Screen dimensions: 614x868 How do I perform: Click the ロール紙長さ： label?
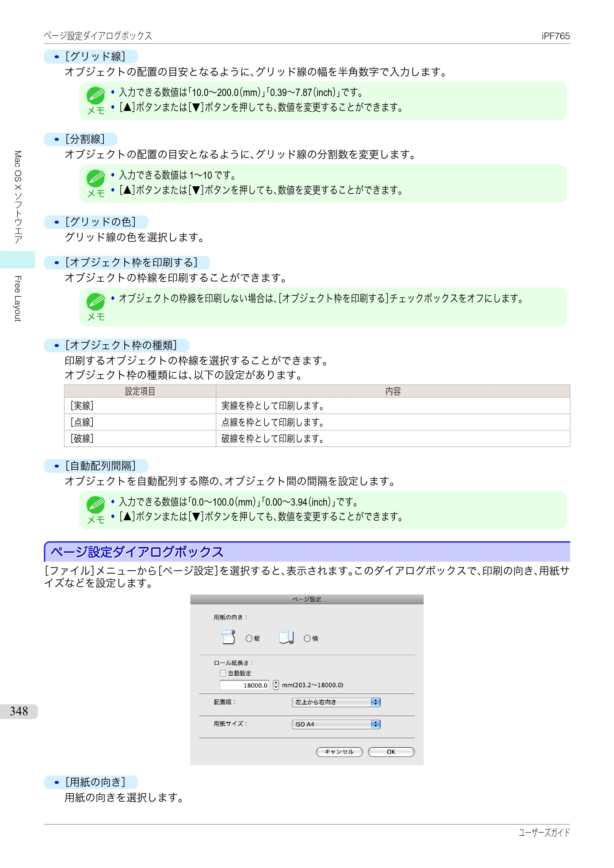233,663
